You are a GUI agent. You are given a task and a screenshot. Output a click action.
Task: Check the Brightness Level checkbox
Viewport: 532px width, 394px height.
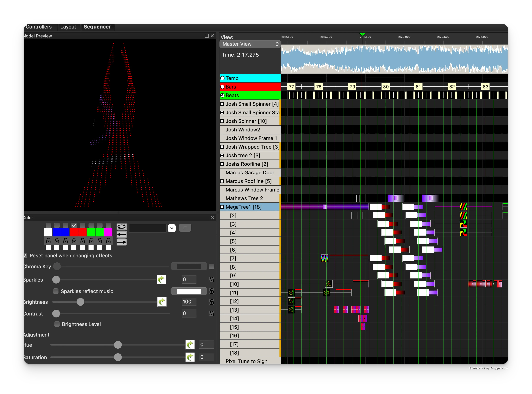click(x=57, y=324)
